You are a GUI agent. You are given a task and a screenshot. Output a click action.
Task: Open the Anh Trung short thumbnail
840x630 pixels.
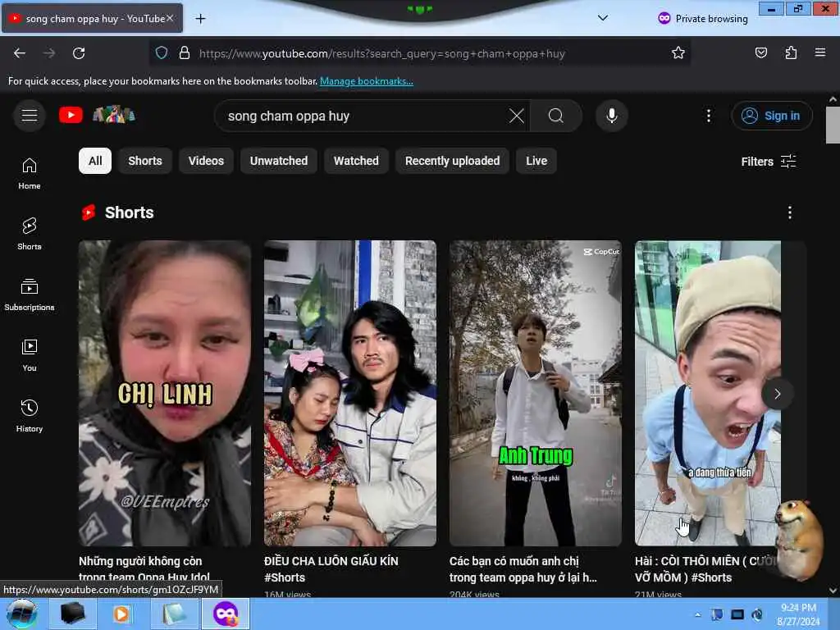(535, 393)
